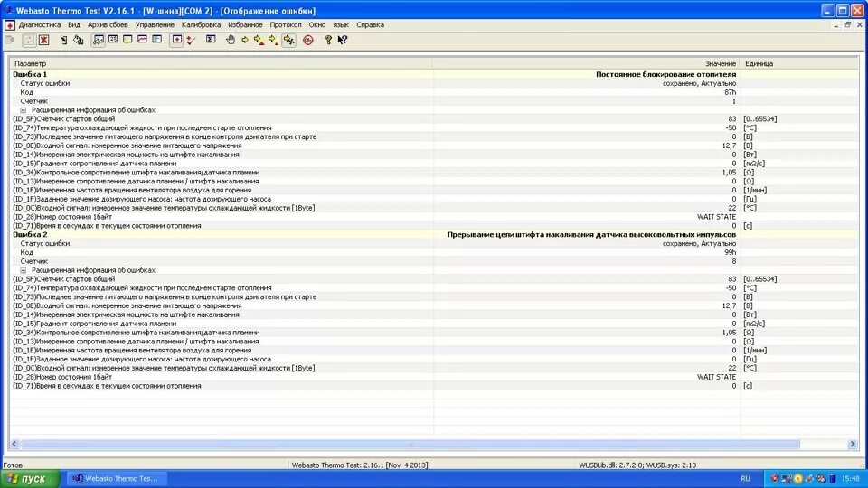
Task: Click 'Прерывание цепи штифта накаливания' description
Action: coord(591,235)
